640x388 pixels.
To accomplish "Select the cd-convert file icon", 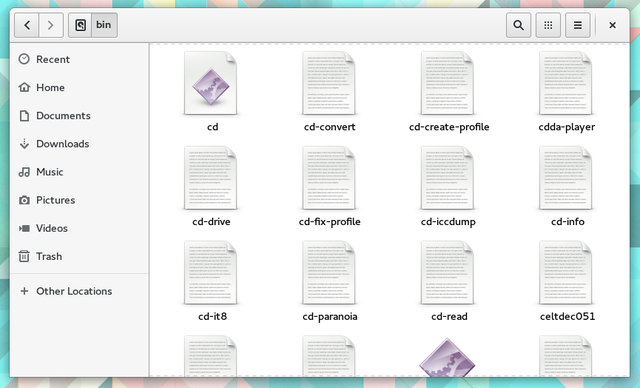I will [329, 83].
